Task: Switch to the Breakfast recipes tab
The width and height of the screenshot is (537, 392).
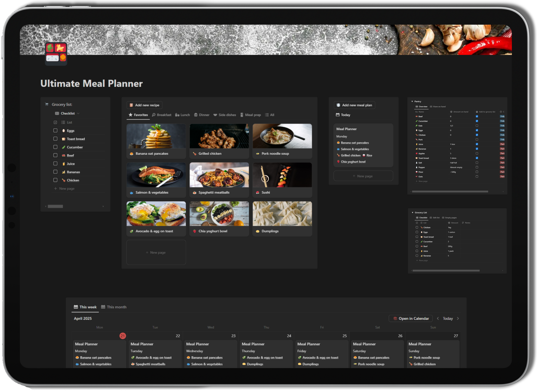Action: (162, 115)
